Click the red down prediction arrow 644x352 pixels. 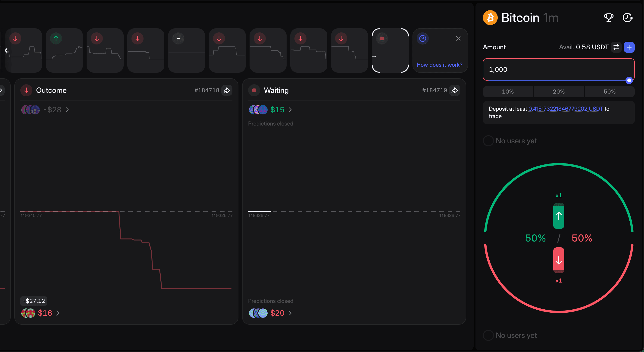pyautogui.click(x=559, y=260)
